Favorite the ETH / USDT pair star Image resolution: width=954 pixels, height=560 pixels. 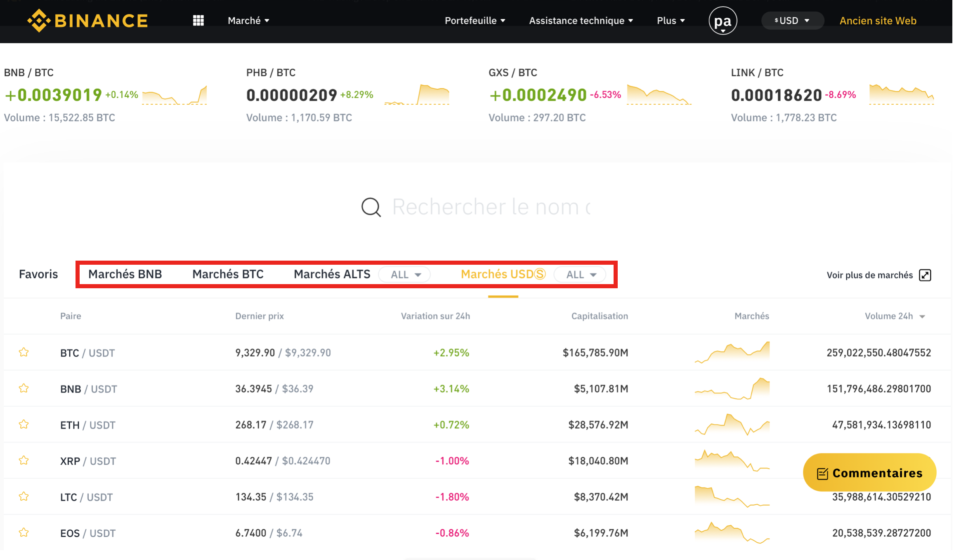pos(24,424)
